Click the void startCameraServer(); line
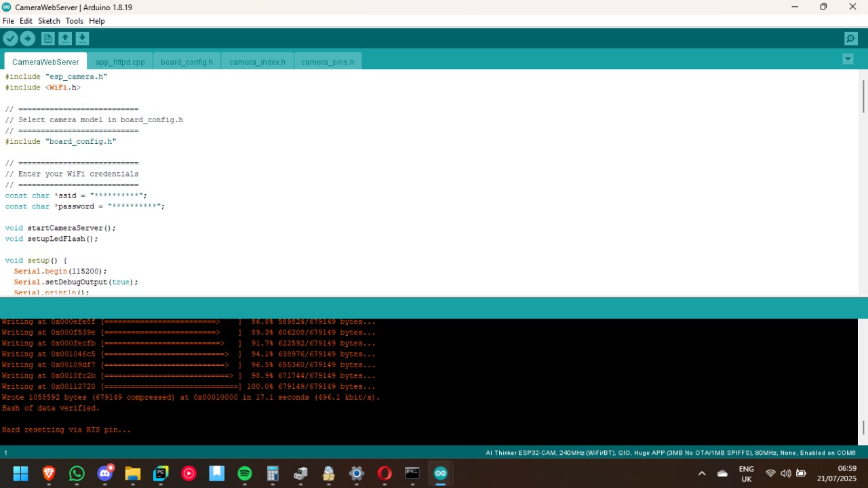868x488 pixels. [60, 228]
